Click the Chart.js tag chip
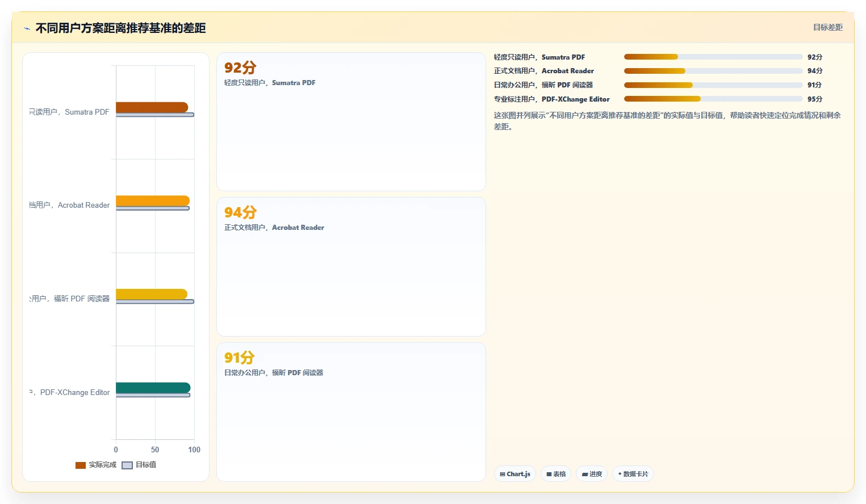 [x=515, y=474]
